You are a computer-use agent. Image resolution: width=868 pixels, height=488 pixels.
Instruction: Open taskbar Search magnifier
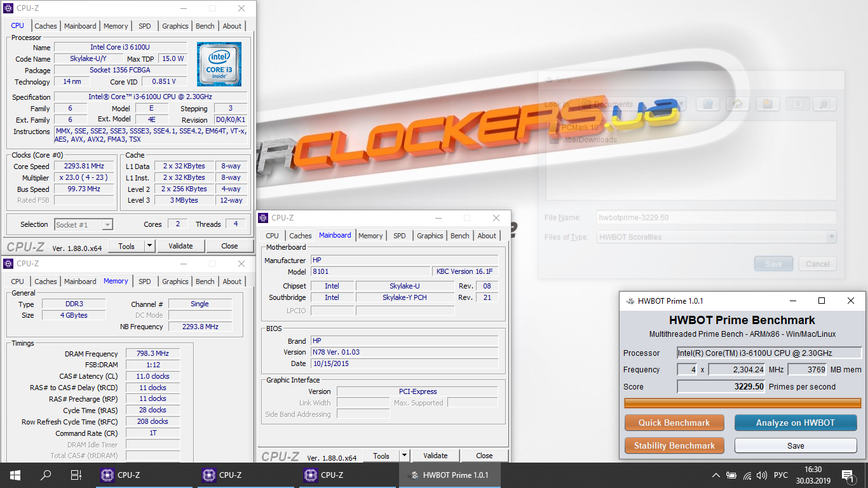tap(46, 475)
